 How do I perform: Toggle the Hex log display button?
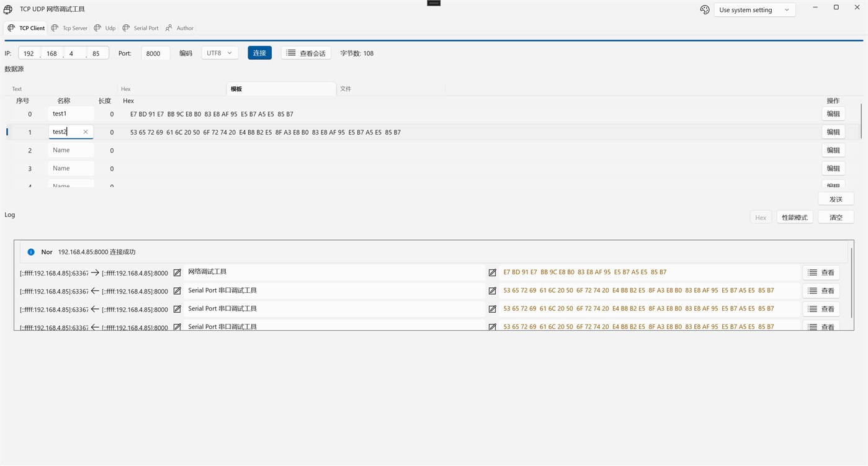pos(761,217)
